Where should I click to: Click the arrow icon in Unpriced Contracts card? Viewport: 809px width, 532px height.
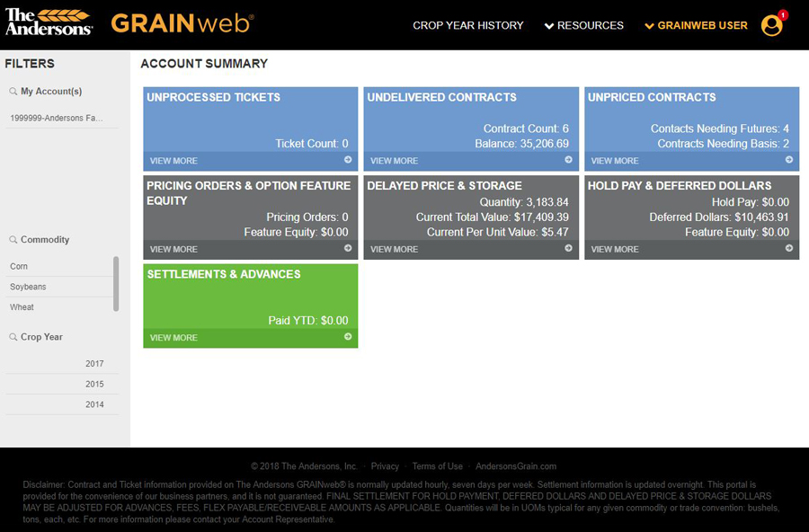click(x=789, y=160)
